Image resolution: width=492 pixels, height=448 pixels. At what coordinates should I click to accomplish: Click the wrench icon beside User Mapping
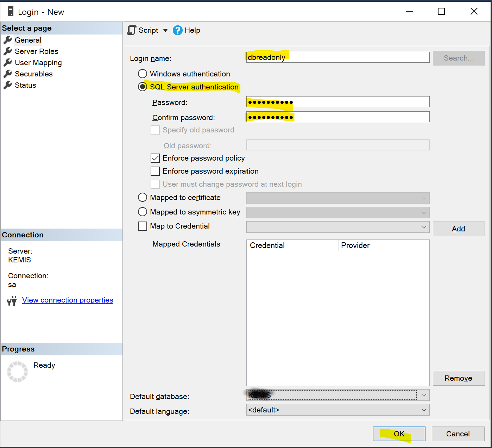point(8,63)
